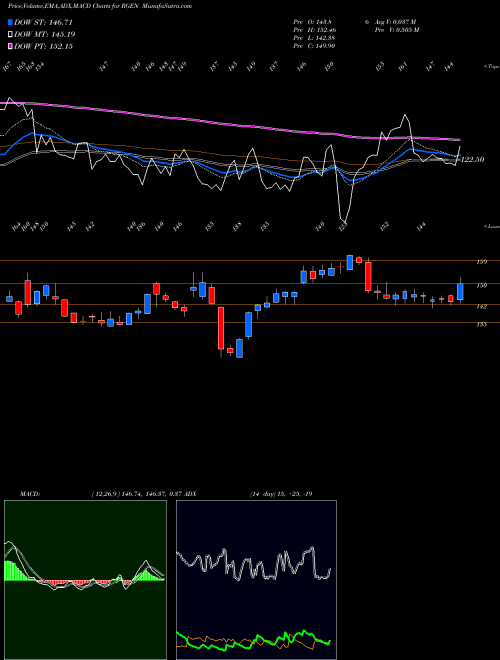
Task: Click the 'Pre H: 152.46' high value
Action: point(314,30)
